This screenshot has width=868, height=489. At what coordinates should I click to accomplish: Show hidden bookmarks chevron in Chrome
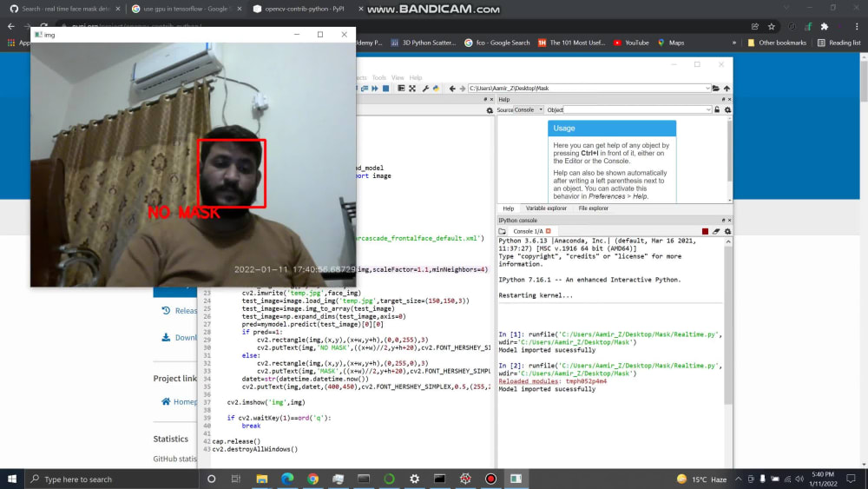coord(734,43)
